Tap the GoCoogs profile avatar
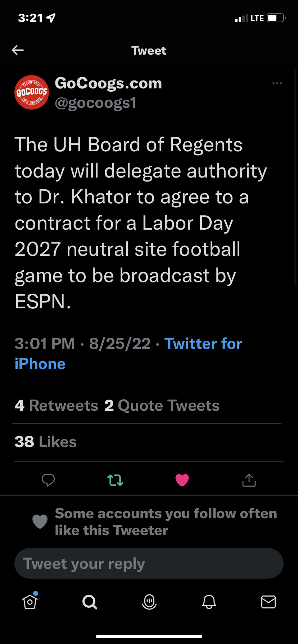Image resolution: width=298 pixels, height=644 pixels. coord(32,92)
